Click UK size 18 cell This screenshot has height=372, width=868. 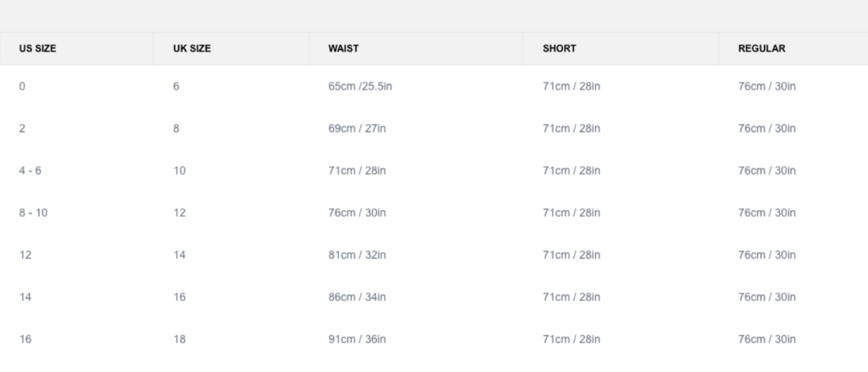tap(180, 340)
